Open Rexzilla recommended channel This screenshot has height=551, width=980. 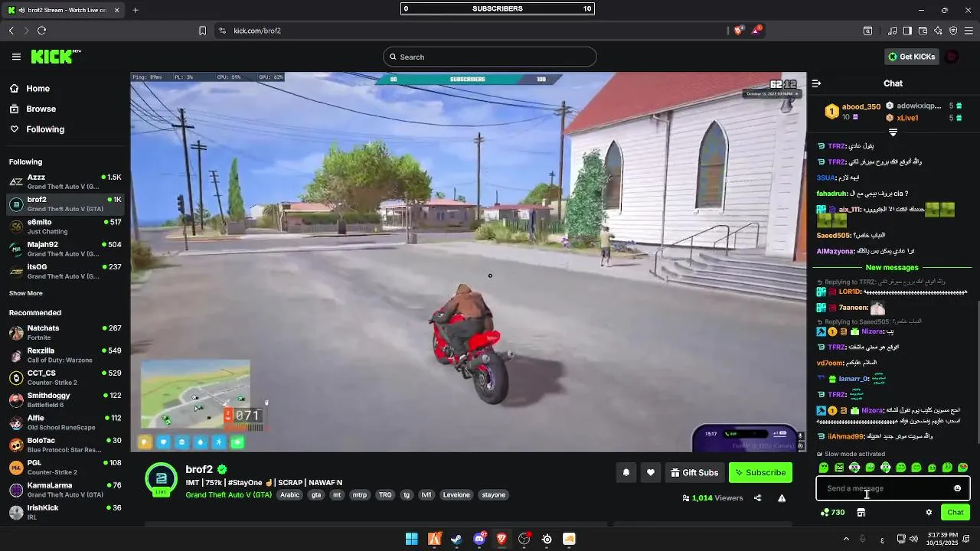65,355
